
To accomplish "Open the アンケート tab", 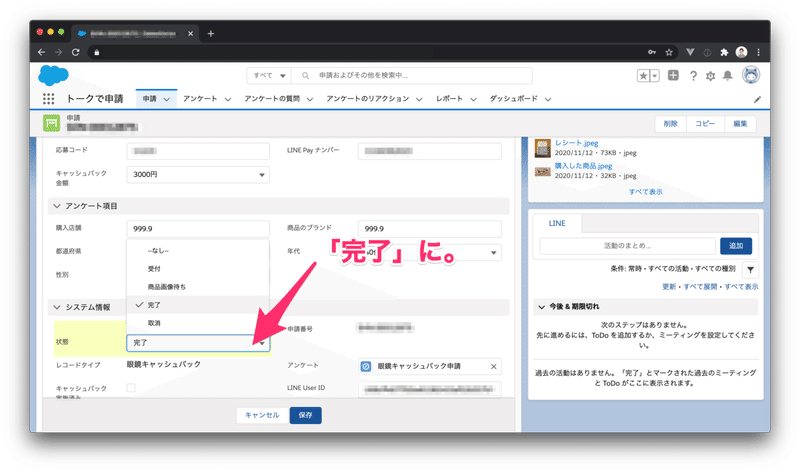I will click(201, 98).
